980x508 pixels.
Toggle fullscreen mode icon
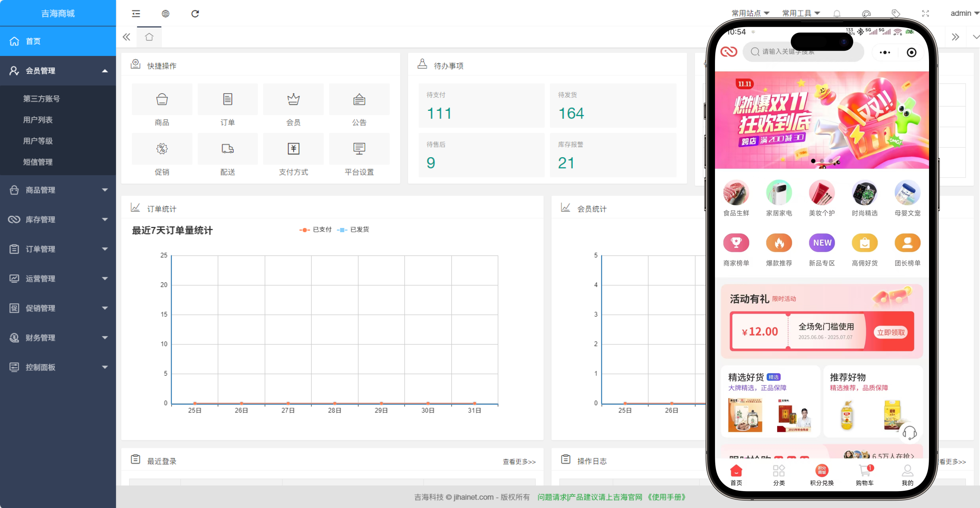925,14
